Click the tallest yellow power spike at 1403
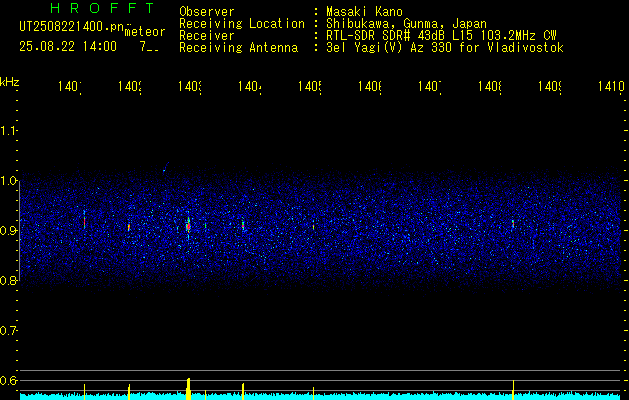Viewport: 629px width, 400px height. coord(188,388)
